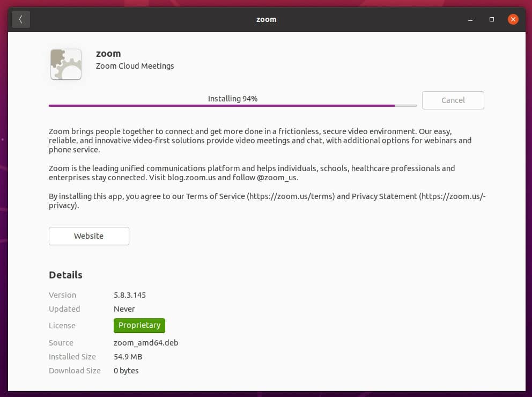Click the 'Version' field label
Image resolution: width=532 pixels, height=397 pixels.
(62, 295)
